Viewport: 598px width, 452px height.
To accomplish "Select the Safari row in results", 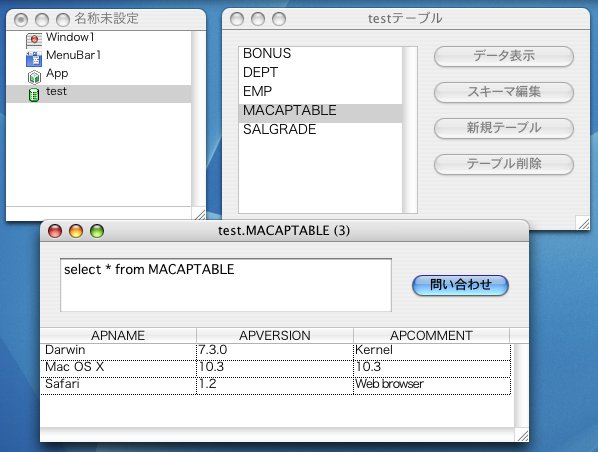I will tap(275, 384).
